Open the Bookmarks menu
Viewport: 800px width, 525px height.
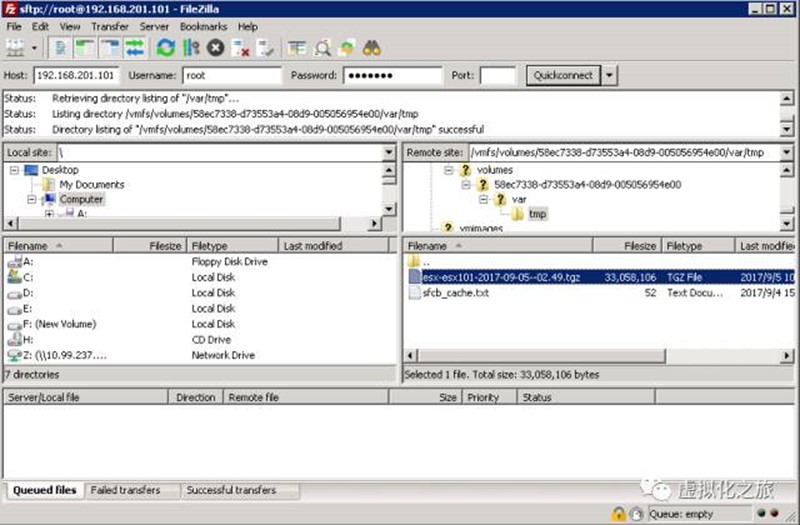204,27
